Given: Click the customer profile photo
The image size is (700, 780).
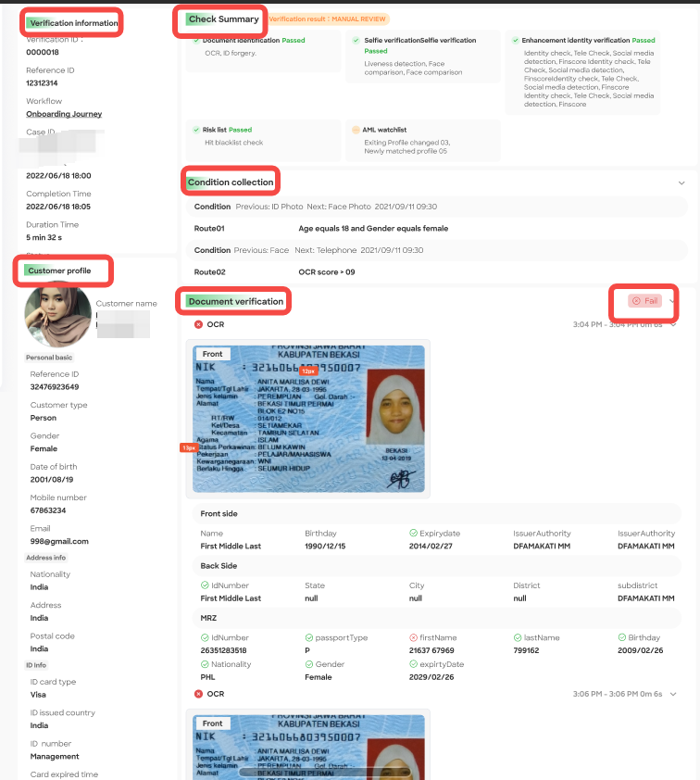Looking at the screenshot, I should tap(57, 314).
